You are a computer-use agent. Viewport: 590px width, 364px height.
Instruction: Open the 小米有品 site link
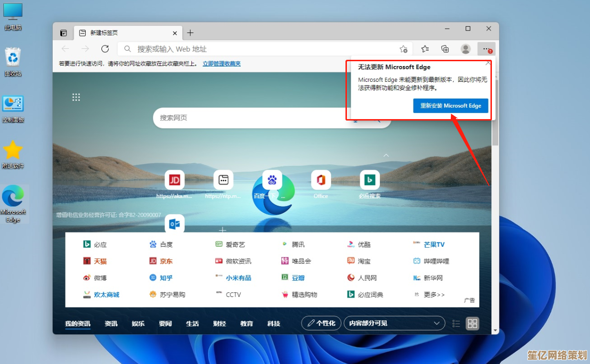(233, 278)
